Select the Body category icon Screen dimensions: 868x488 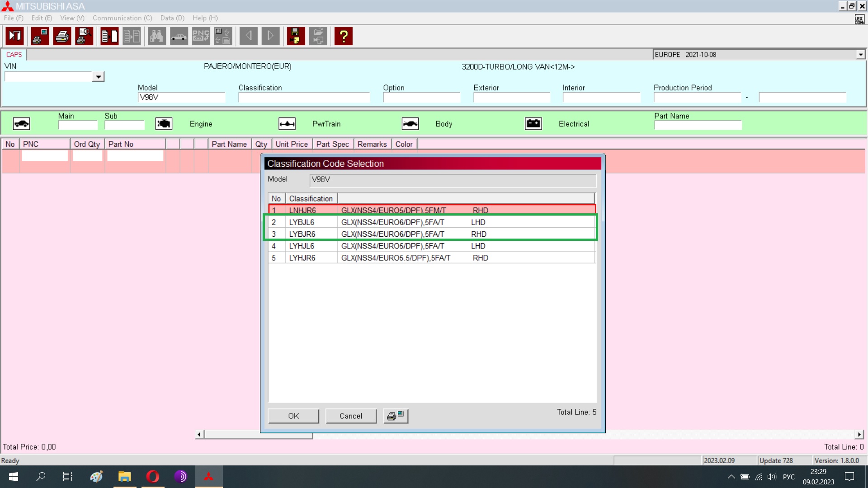coord(410,124)
